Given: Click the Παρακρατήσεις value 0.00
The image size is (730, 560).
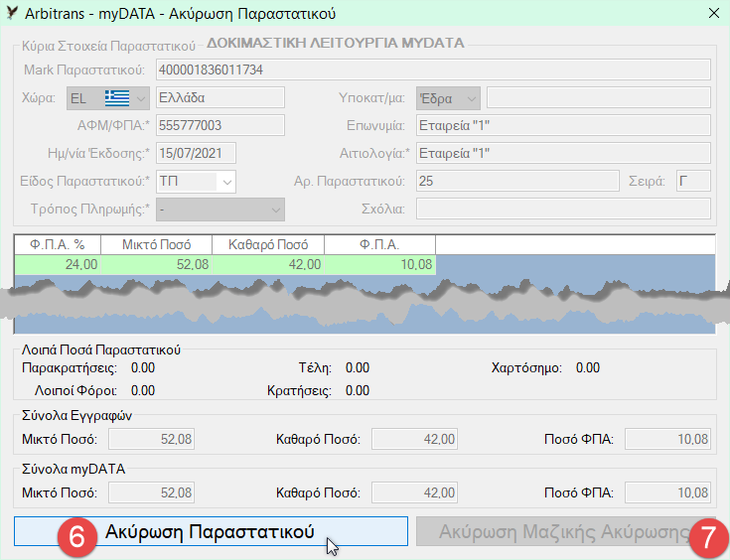Looking at the screenshot, I should 143,367.
